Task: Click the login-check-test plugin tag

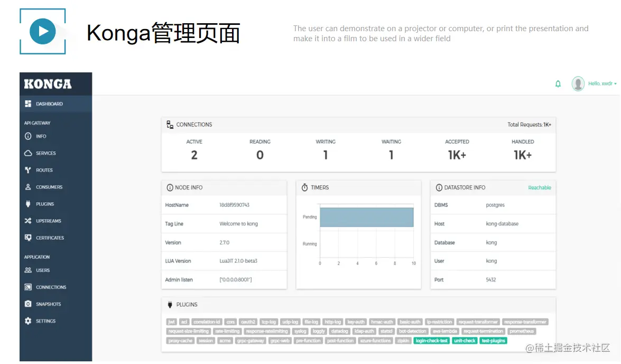Action: point(432,341)
